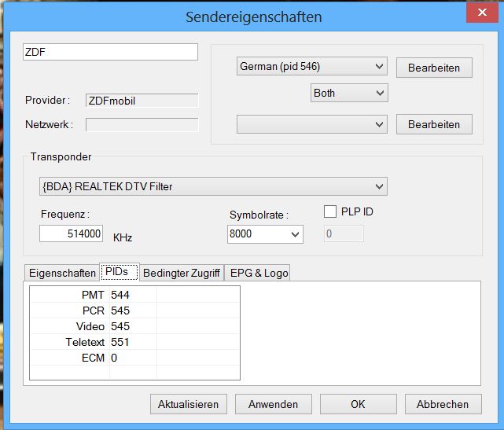The image size is (504, 430).
Task: Open the Symbolrate 8000 dropdown
Action: 264,233
